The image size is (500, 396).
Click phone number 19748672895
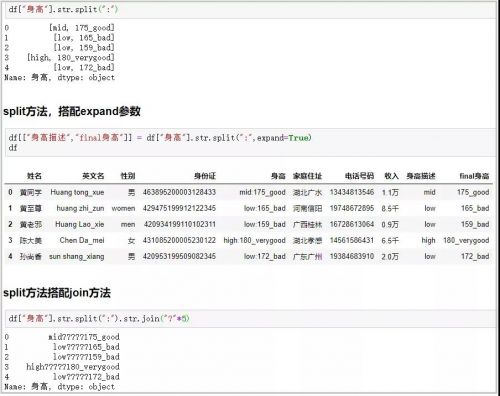pyautogui.click(x=352, y=208)
